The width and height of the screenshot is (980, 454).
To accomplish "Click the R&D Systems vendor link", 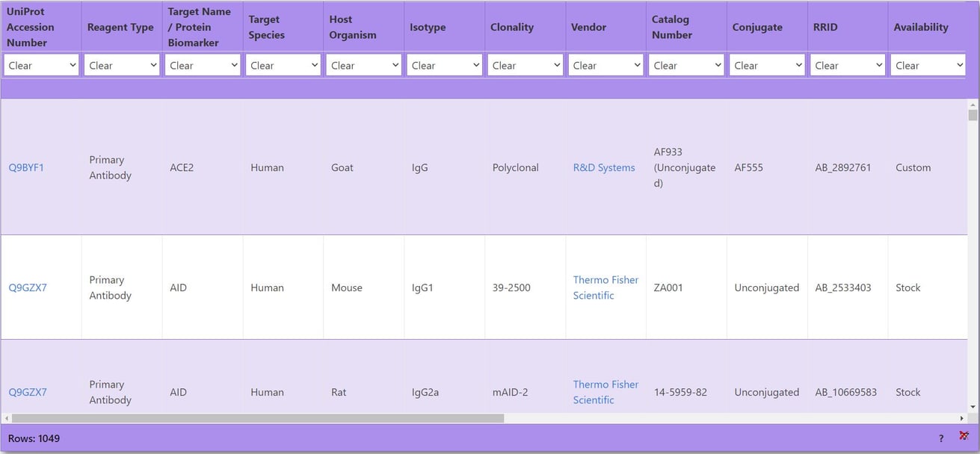I will coord(605,167).
